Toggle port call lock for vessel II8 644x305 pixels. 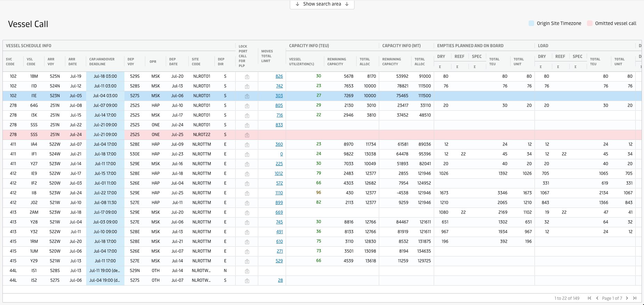pyautogui.click(x=247, y=193)
